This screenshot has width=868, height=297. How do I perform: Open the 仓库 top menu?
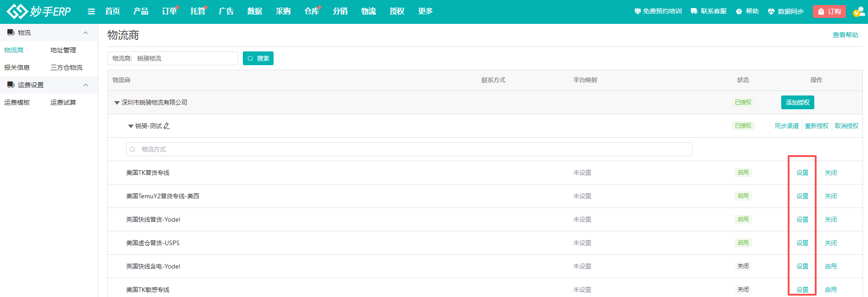tap(311, 11)
